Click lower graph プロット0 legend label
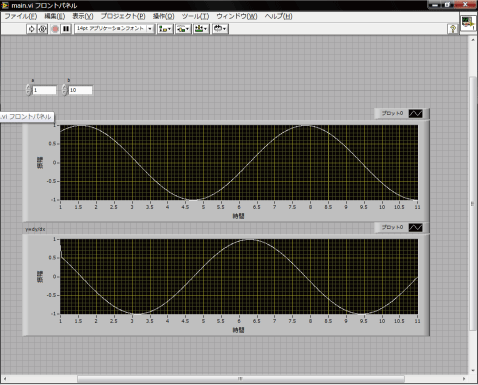The image size is (478, 385). [392, 227]
